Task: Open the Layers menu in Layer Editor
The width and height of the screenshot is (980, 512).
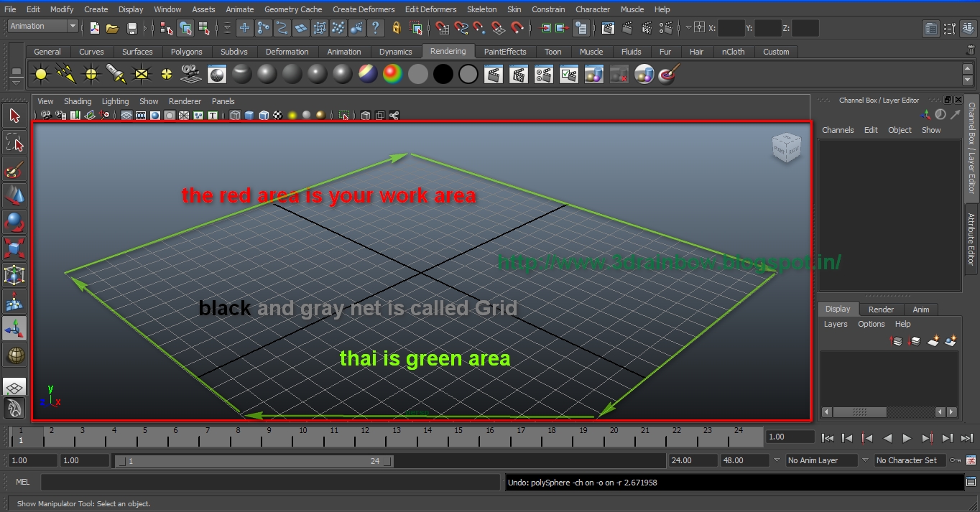Action: (x=836, y=324)
